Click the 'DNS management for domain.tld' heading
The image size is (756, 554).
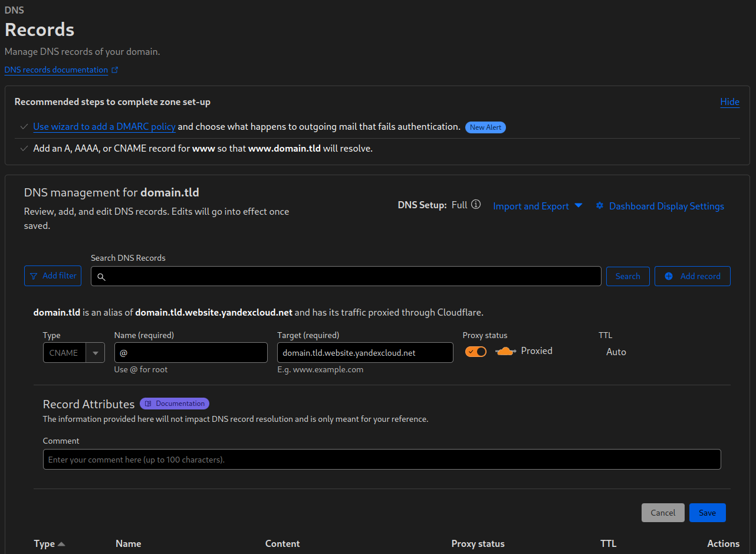point(111,192)
